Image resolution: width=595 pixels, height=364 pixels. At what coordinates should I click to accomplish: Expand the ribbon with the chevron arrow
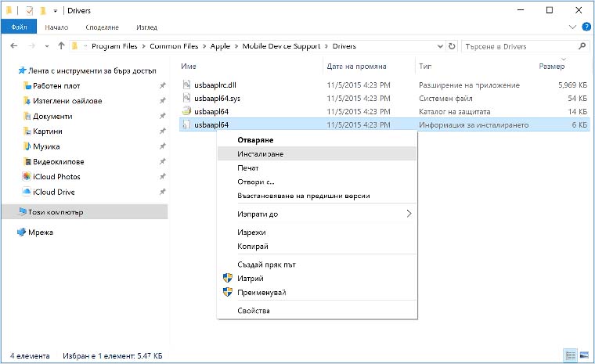(x=572, y=27)
